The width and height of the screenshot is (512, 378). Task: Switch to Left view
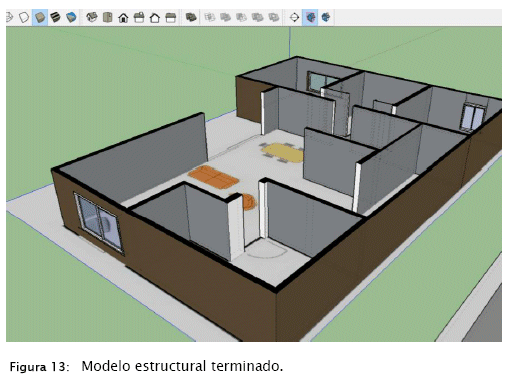(x=171, y=17)
